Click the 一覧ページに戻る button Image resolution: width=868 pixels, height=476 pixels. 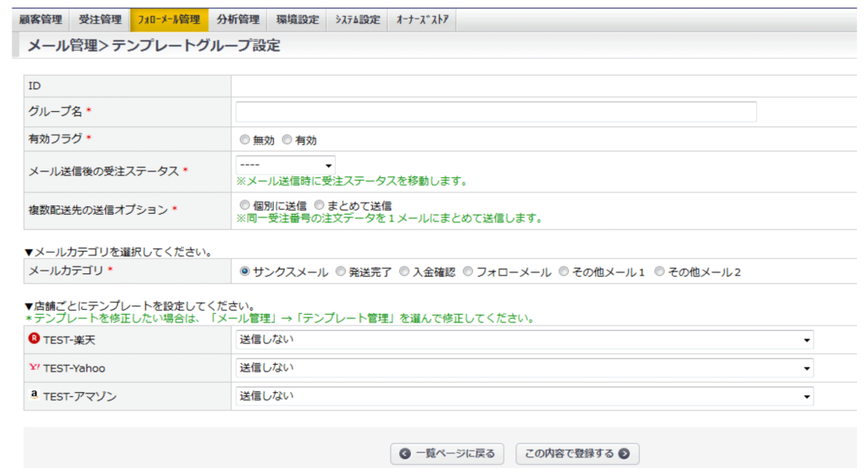(448, 454)
